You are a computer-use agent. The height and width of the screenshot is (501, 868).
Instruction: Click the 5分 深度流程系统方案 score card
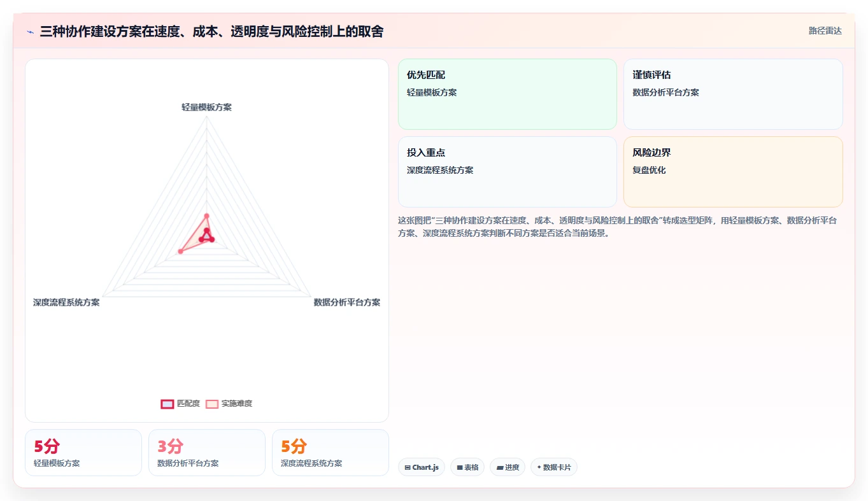(x=331, y=453)
